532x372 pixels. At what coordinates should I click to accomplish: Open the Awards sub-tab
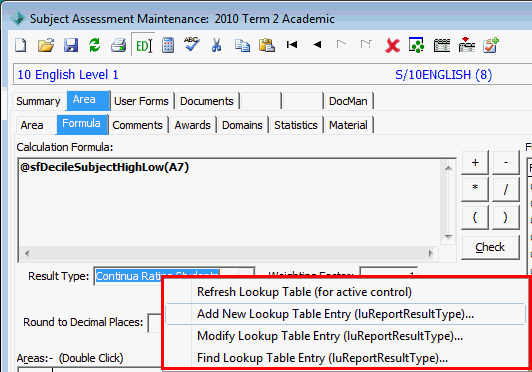point(192,125)
